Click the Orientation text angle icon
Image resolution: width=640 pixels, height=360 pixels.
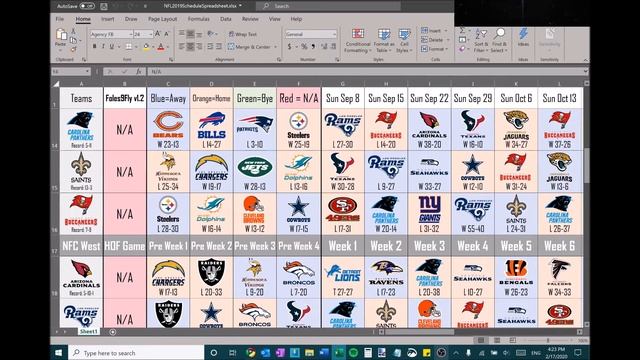coord(211,34)
